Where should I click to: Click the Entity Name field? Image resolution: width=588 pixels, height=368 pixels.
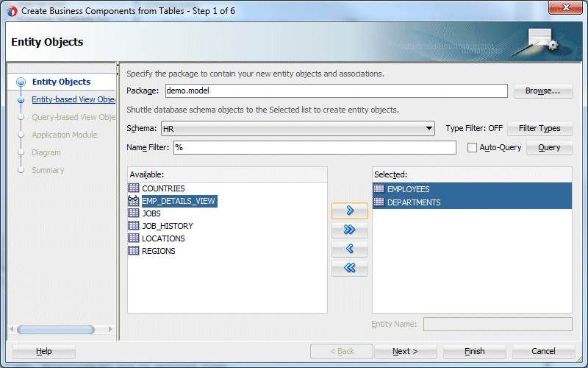pos(498,324)
